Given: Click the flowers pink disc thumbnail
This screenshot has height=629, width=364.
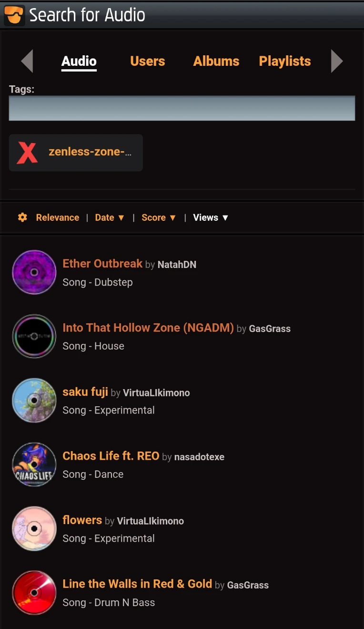Looking at the screenshot, I should 34,528.
